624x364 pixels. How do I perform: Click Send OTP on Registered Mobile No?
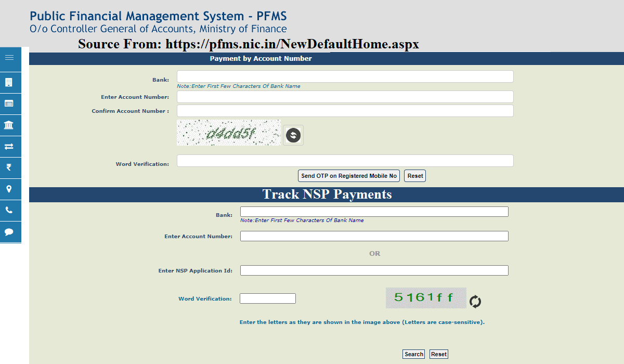pyautogui.click(x=349, y=176)
